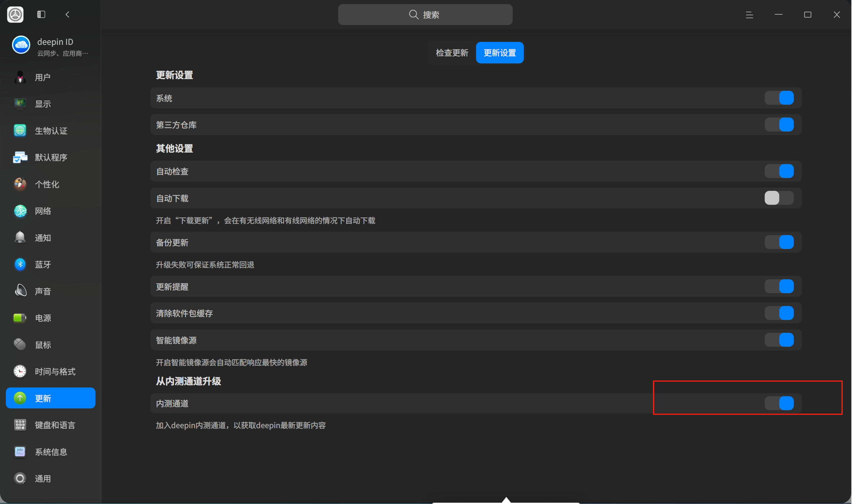Viewport: 852px width, 504px height.
Task: Open the deepin ID cloud account icon
Action: 21,45
